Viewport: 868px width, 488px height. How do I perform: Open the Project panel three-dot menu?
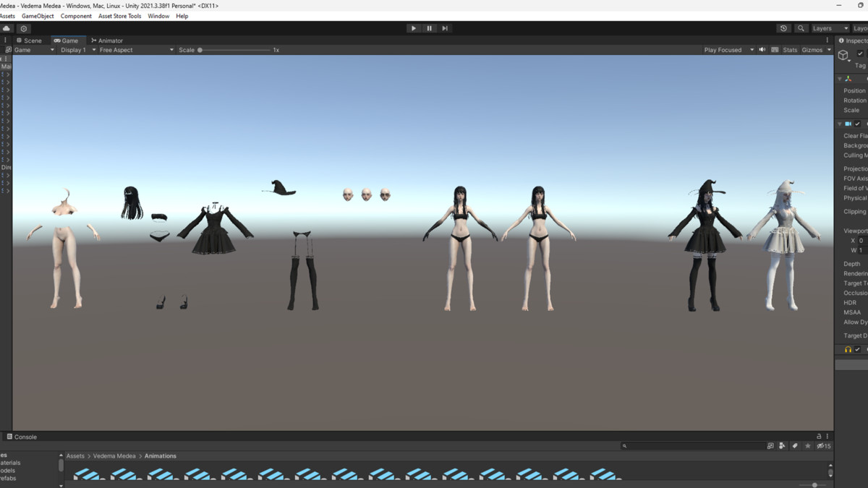coord(827,437)
